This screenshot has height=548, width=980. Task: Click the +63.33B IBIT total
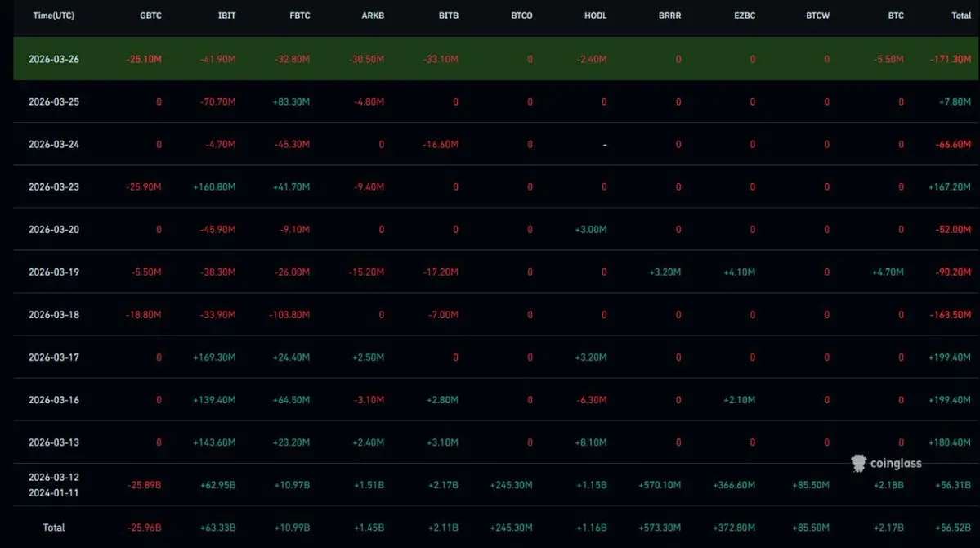(218, 528)
